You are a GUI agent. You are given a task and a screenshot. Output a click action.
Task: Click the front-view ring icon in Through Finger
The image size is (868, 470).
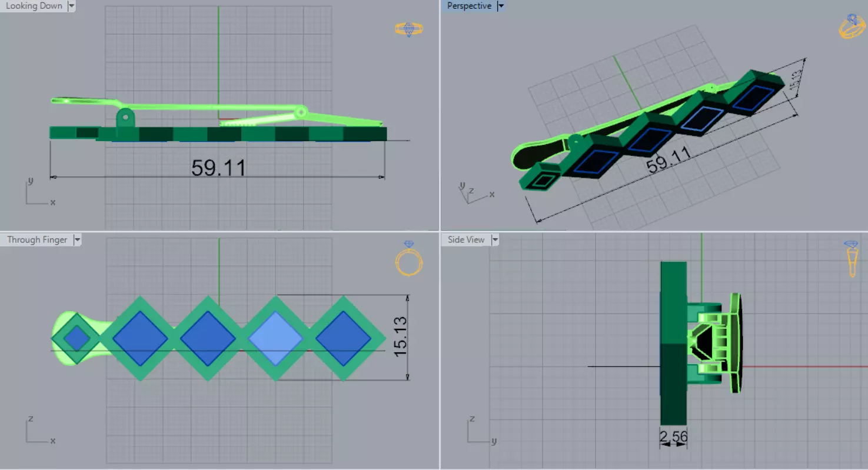(409, 258)
